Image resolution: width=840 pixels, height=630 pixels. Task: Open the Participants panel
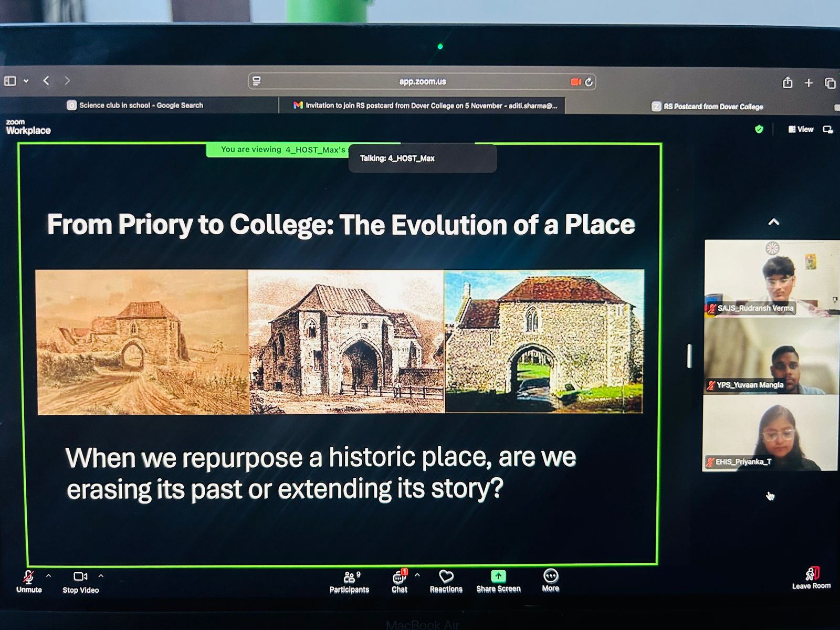click(349, 582)
